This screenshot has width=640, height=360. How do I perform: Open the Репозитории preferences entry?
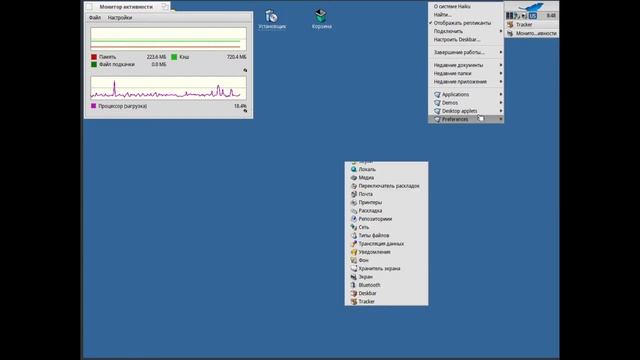pos(386,219)
